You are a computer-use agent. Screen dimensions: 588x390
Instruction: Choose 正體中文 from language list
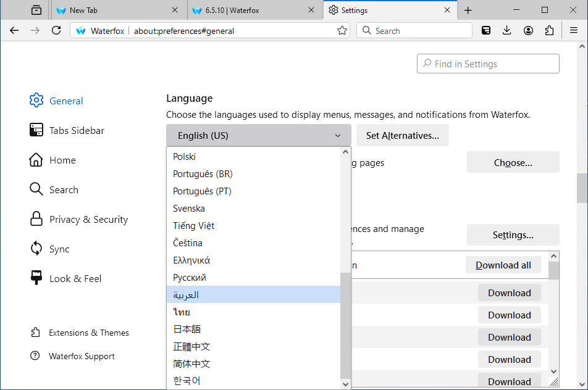coord(253,346)
